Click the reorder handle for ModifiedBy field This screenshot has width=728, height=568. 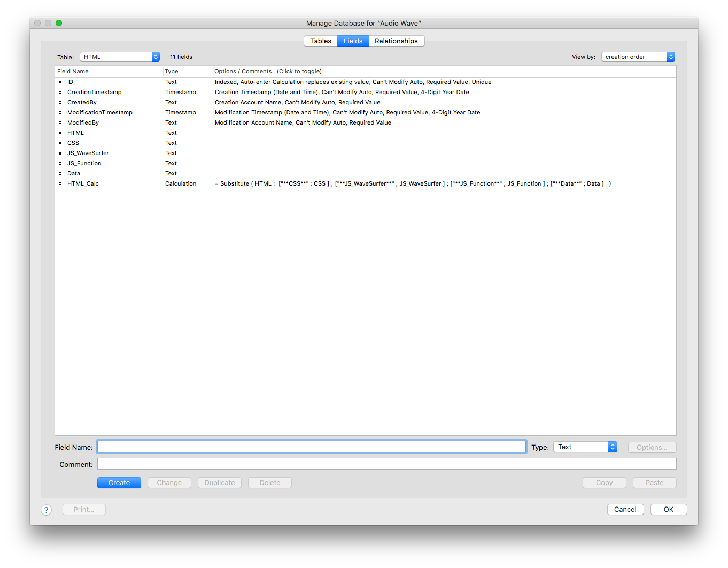[60, 122]
